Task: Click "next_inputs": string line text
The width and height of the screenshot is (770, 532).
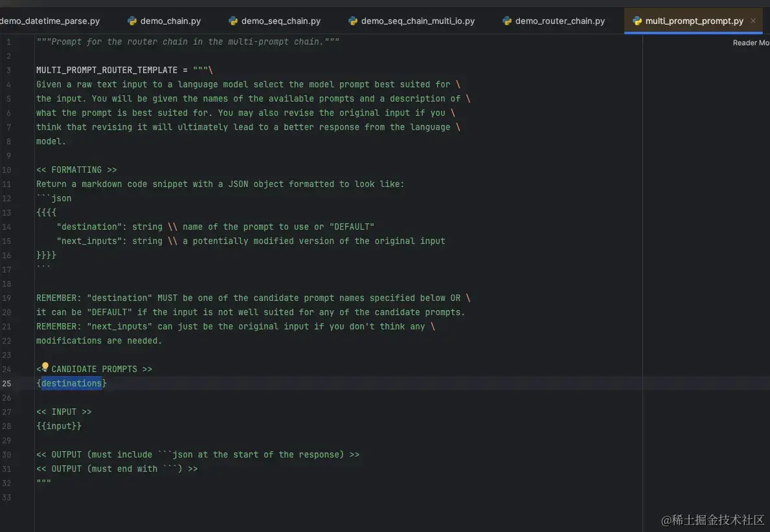Action: pos(251,241)
